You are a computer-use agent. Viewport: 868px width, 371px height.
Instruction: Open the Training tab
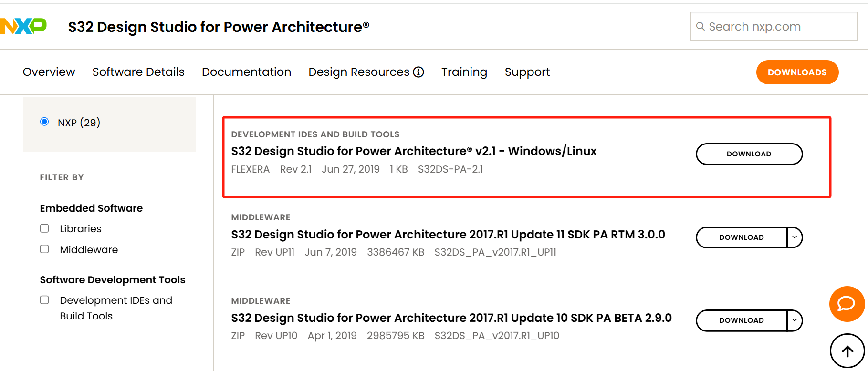tap(464, 72)
